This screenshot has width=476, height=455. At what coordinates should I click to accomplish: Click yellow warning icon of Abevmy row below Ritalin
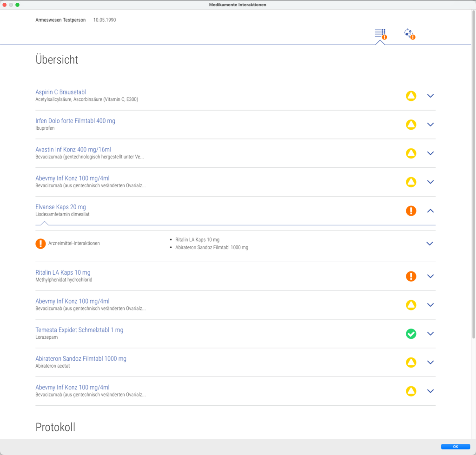point(411,305)
